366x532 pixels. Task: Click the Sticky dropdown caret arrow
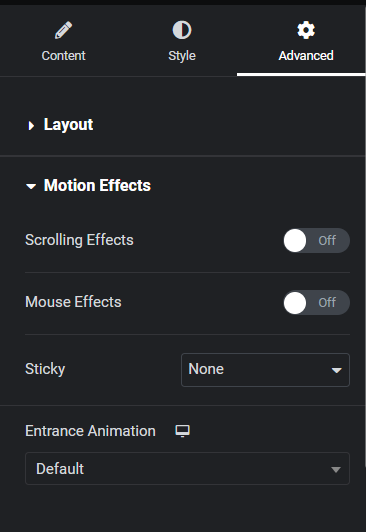[336, 370]
